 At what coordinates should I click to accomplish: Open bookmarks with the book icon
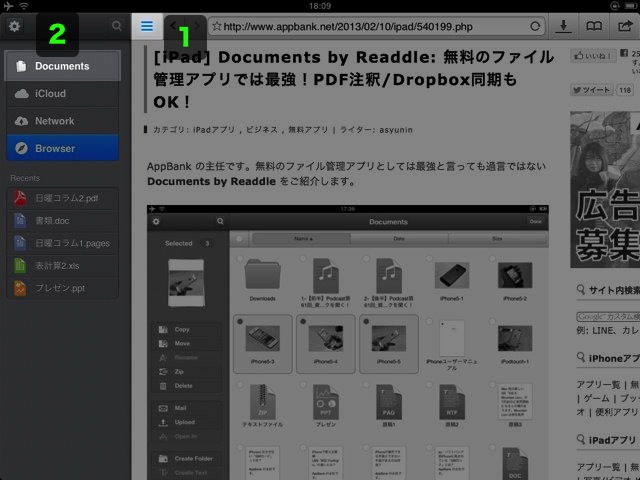point(594,26)
